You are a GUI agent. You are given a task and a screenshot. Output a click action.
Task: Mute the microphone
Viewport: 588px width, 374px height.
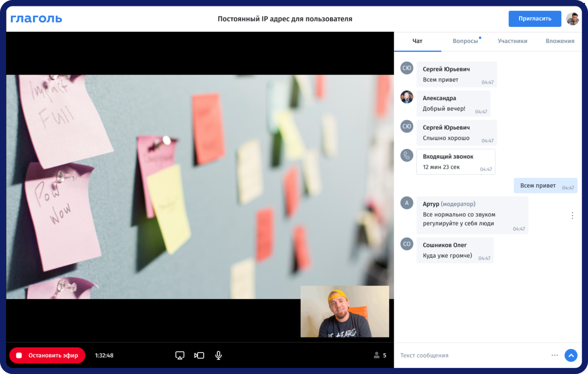click(218, 355)
